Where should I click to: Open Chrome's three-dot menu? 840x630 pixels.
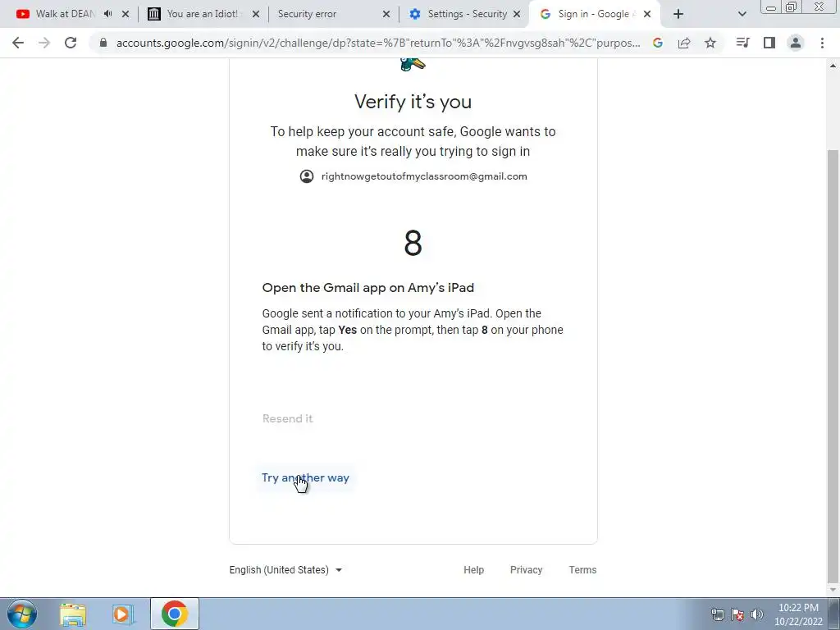[x=822, y=43]
